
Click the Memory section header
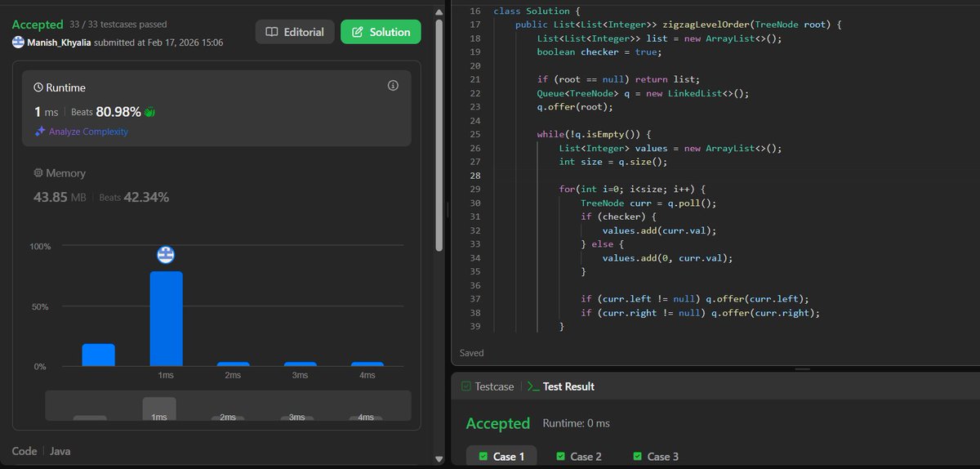click(60, 173)
